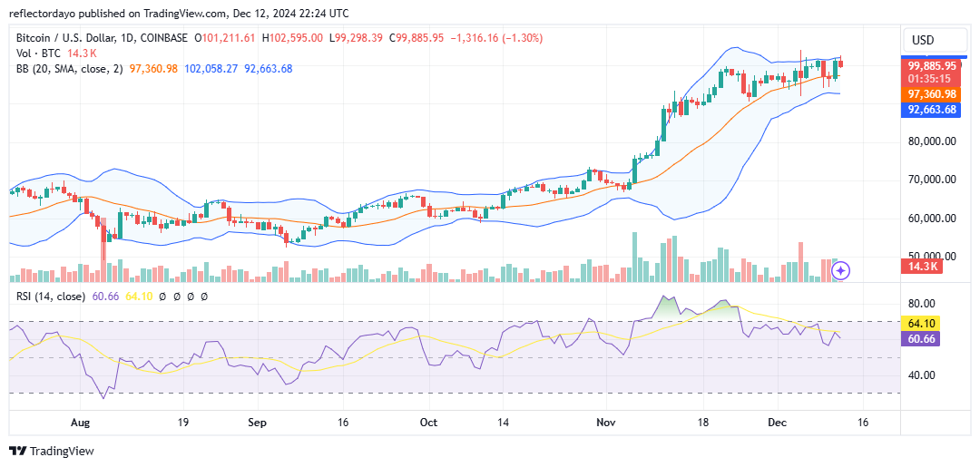
Task: Select the Vol · BTC indicator label
Action: (39, 54)
